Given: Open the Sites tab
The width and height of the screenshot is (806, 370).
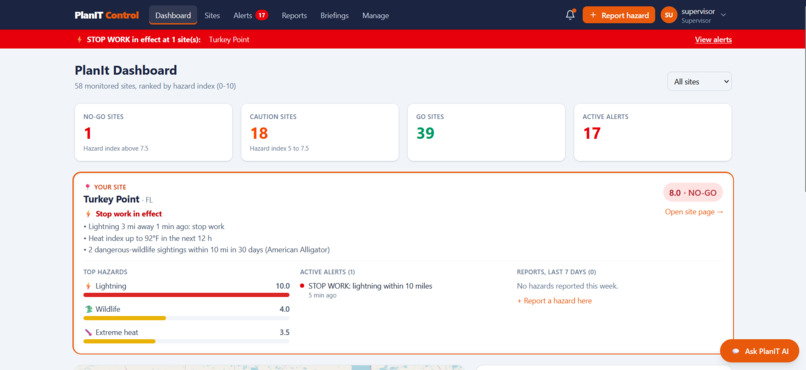Looking at the screenshot, I should pos(212,15).
